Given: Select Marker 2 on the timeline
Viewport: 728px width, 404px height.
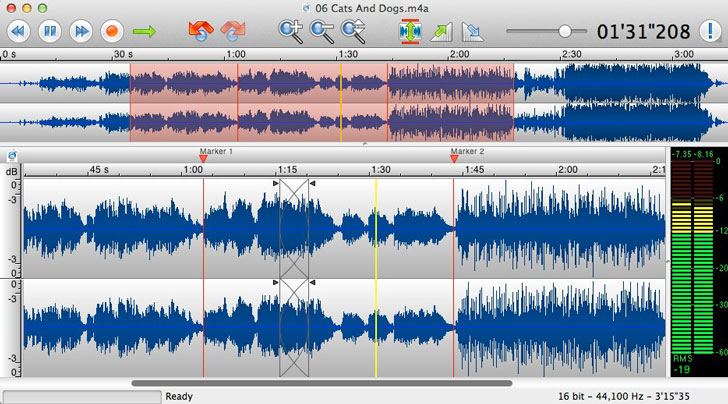Looking at the screenshot, I should click(x=454, y=157).
